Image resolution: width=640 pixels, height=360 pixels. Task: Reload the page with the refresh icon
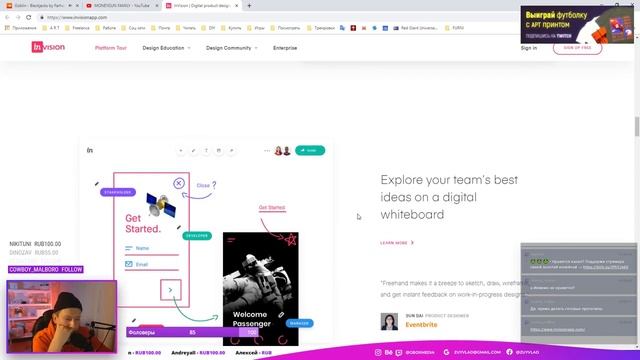coord(29,17)
